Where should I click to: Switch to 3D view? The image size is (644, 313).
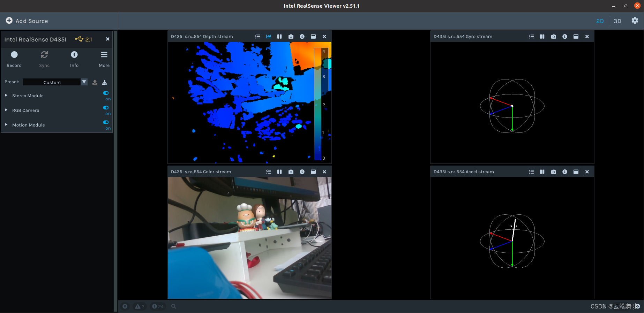click(617, 21)
